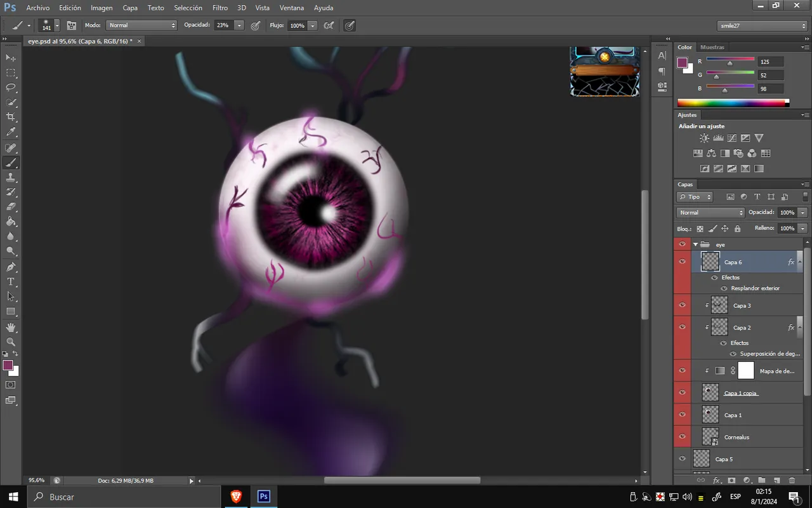Image resolution: width=812 pixels, height=508 pixels.
Task: Add a Photo Filter adjustment
Action: pos(738,153)
